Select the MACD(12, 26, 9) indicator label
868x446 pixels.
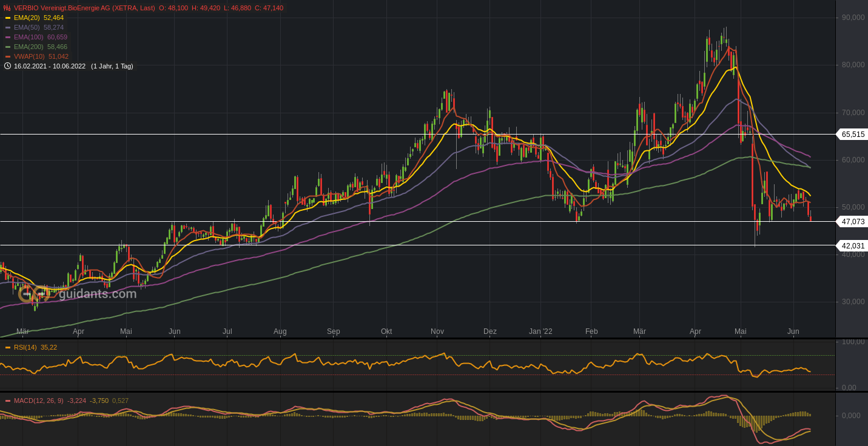point(39,401)
